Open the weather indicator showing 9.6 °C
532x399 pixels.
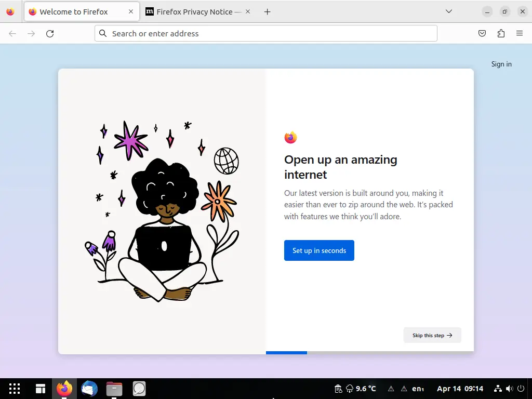(x=361, y=389)
